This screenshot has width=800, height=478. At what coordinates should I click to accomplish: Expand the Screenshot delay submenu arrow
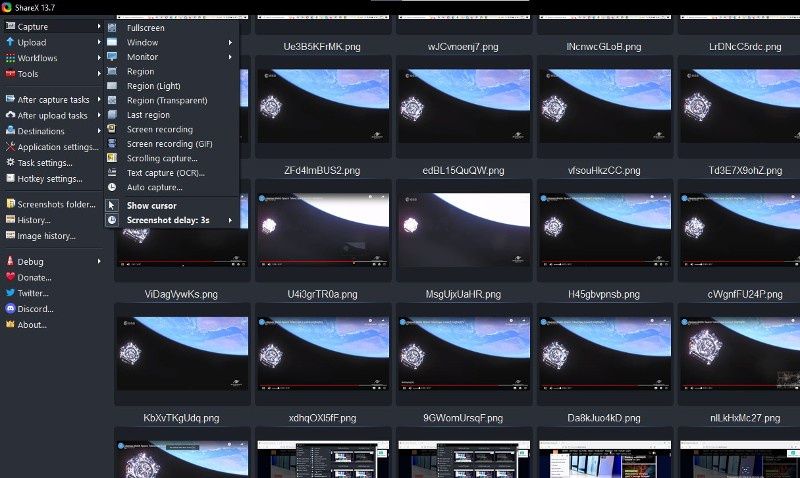230,220
